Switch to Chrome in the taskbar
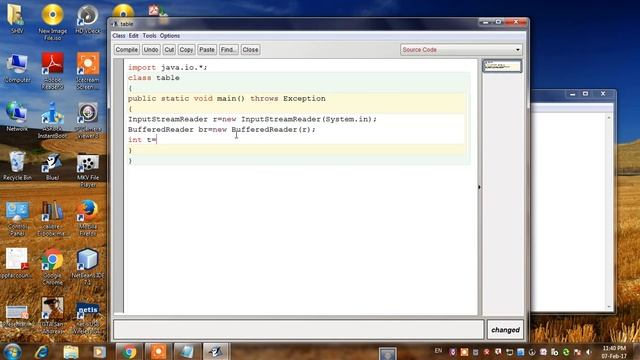This screenshot has width=640, height=360. pyautogui.click(x=129, y=352)
